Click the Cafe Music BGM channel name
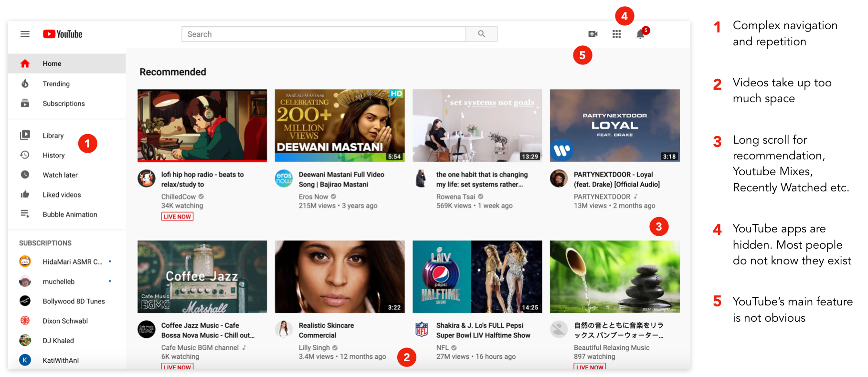This screenshot has width=868, height=377. (200, 347)
